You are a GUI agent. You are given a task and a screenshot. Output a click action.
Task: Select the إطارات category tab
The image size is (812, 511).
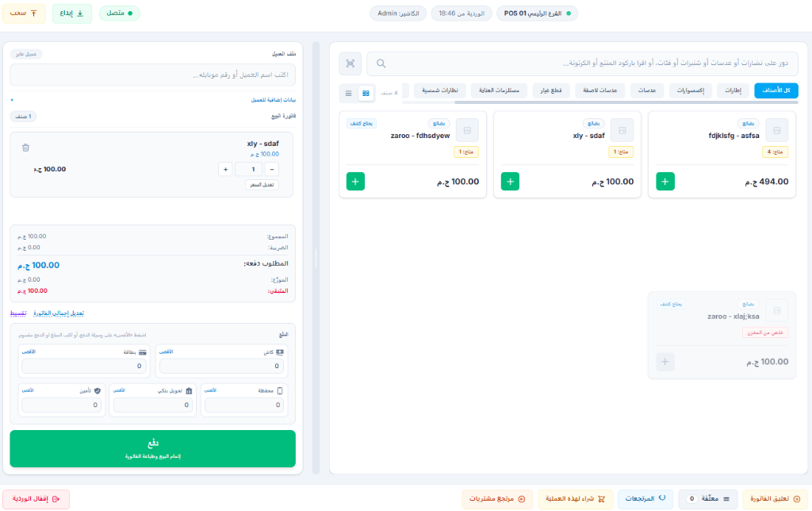point(733,90)
